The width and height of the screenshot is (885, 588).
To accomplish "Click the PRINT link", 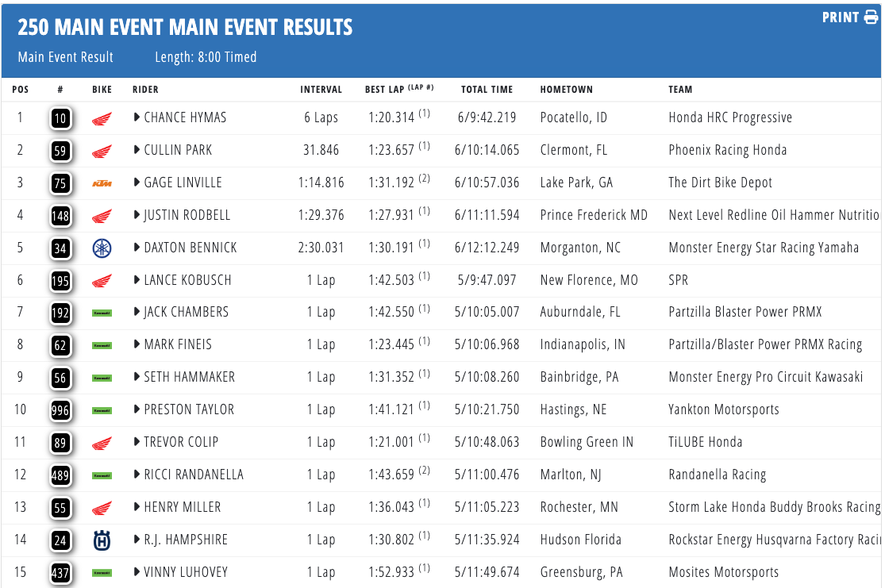I will [x=841, y=17].
